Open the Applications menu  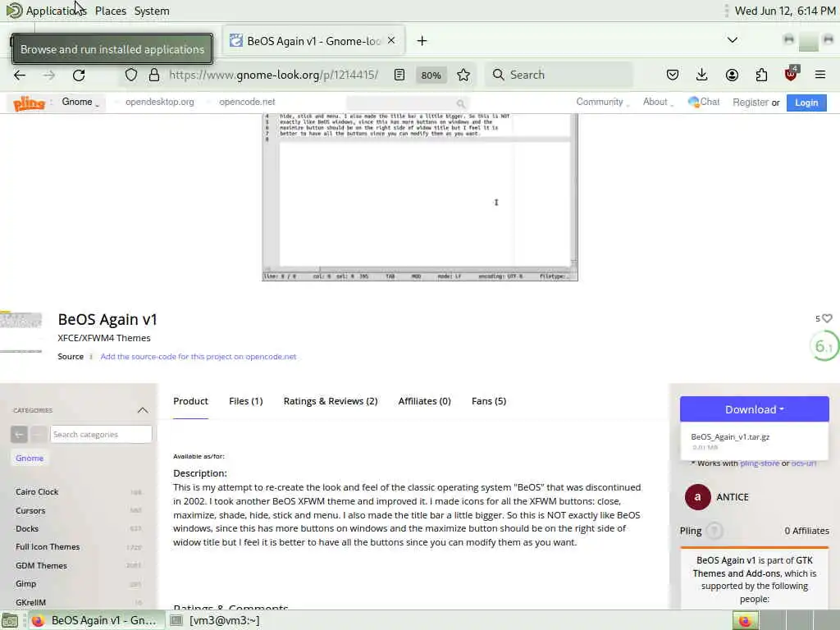tap(56, 11)
